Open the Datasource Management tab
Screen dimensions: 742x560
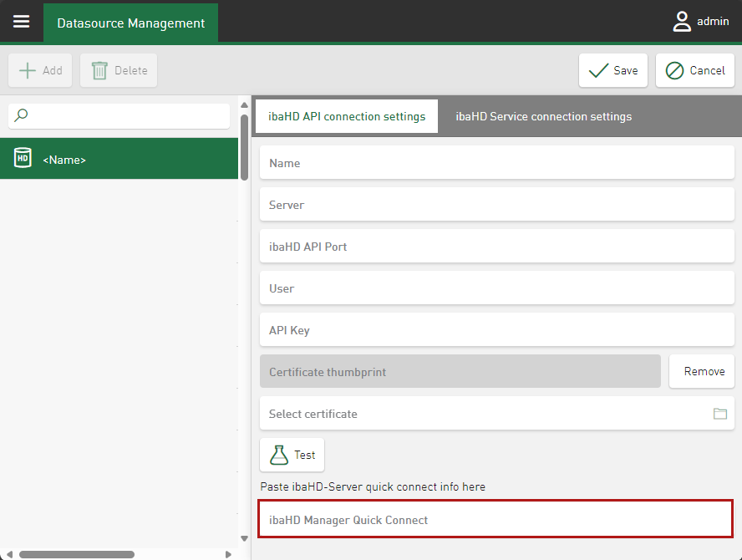(130, 23)
